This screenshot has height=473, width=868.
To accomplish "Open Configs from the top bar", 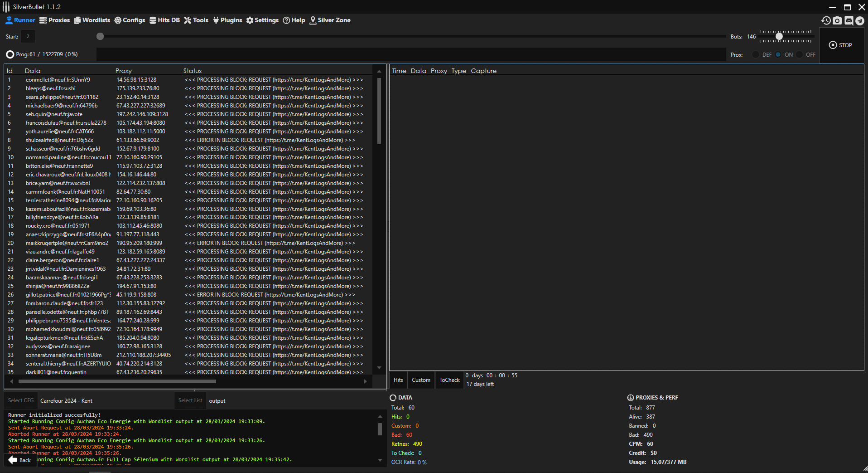I will point(130,20).
